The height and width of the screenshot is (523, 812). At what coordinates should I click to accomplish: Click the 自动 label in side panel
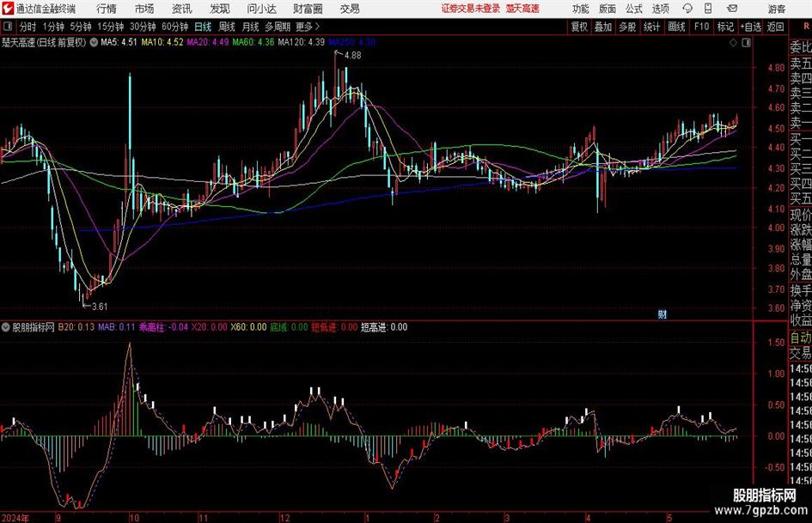[801, 338]
